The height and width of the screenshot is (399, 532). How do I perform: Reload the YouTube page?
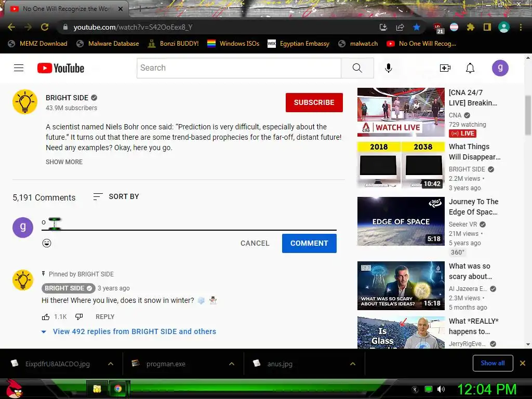pyautogui.click(x=45, y=27)
